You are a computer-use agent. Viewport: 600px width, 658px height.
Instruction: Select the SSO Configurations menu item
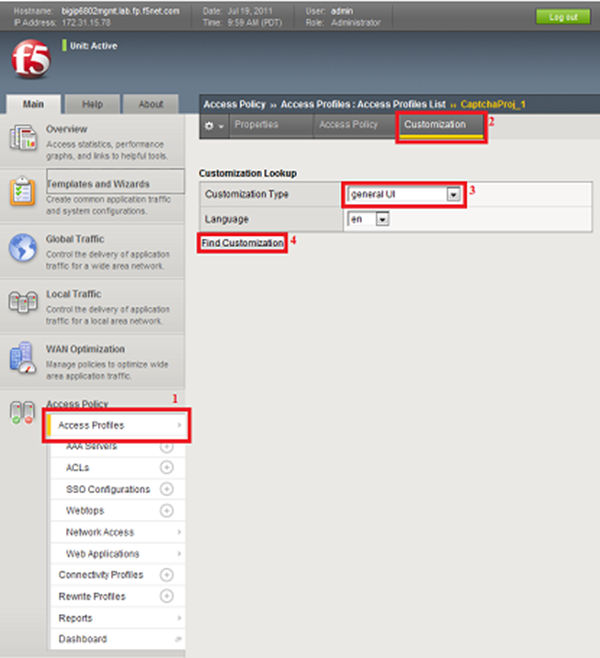point(108,489)
